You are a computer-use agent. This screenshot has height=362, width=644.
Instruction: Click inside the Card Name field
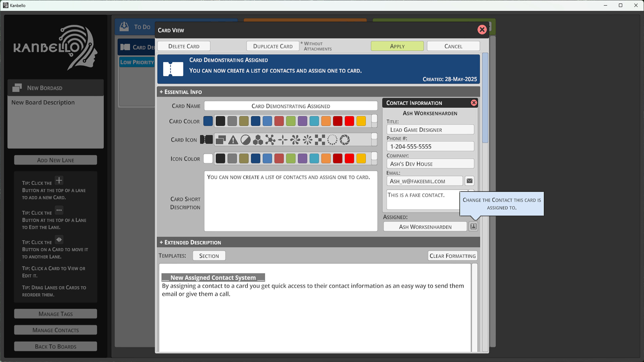tap(290, 106)
